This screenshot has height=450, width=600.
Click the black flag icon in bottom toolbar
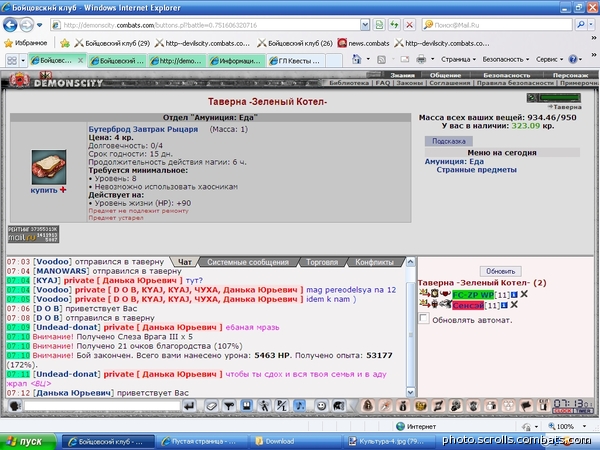coord(527,406)
